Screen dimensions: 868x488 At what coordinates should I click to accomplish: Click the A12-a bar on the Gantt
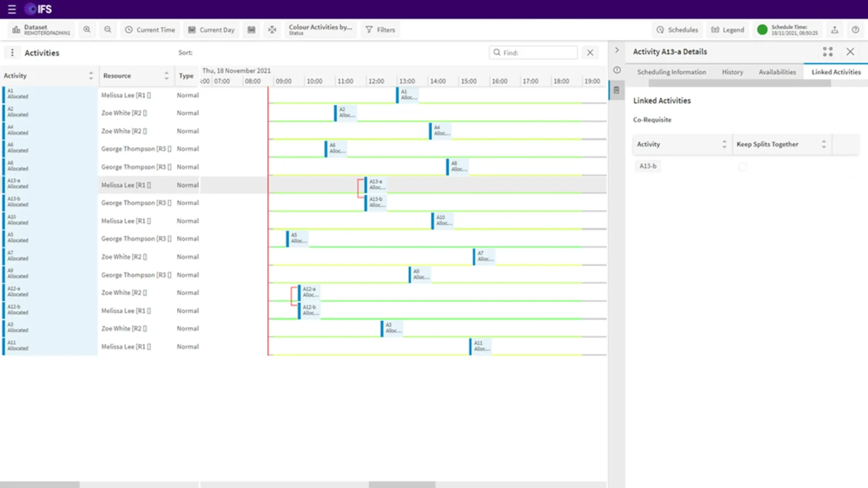pyautogui.click(x=309, y=292)
